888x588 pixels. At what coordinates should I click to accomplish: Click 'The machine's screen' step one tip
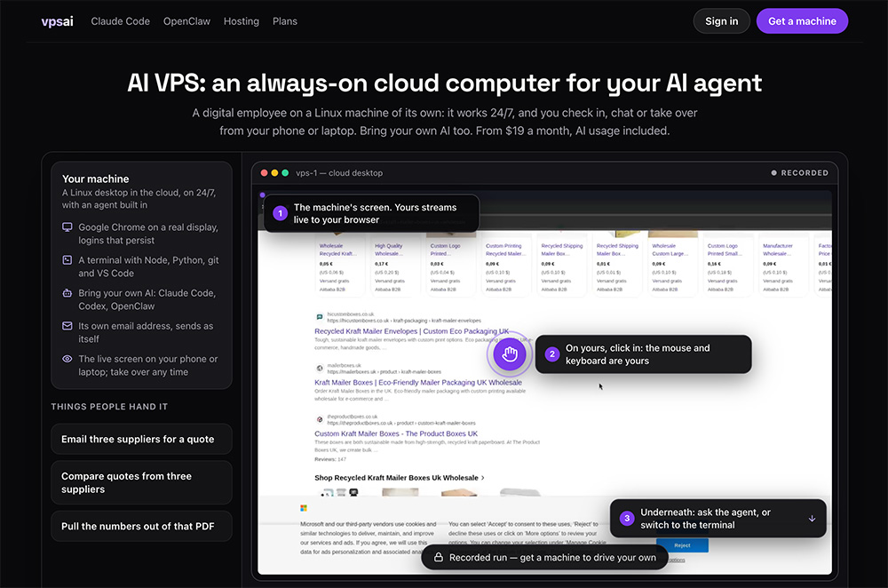tap(371, 213)
